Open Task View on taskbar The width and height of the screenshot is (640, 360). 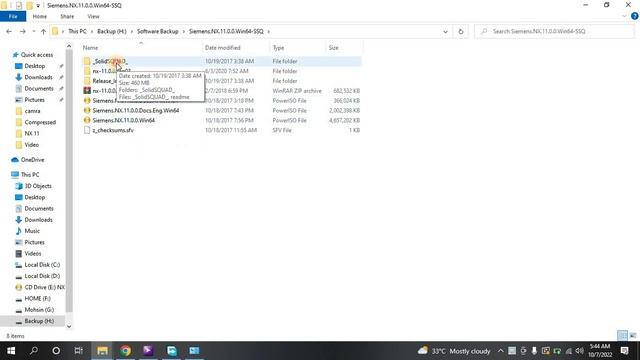(x=78, y=351)
